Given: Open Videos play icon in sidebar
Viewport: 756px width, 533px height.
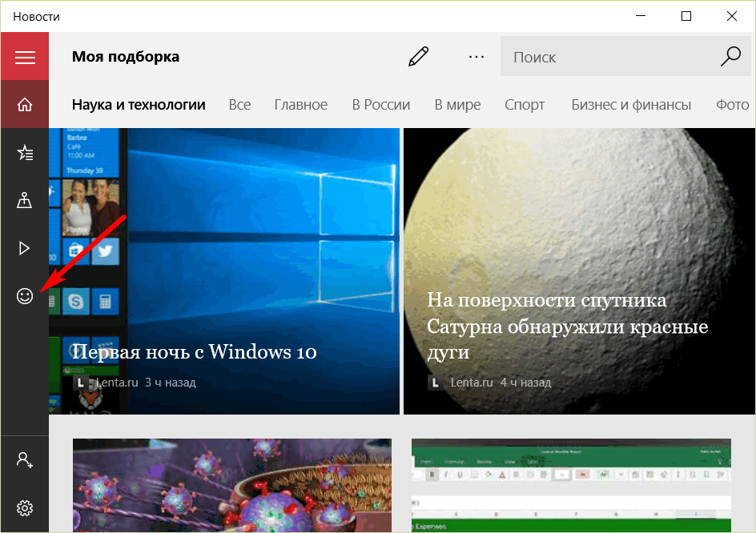Looking at the screenshot, I should [x=25, y=248].
